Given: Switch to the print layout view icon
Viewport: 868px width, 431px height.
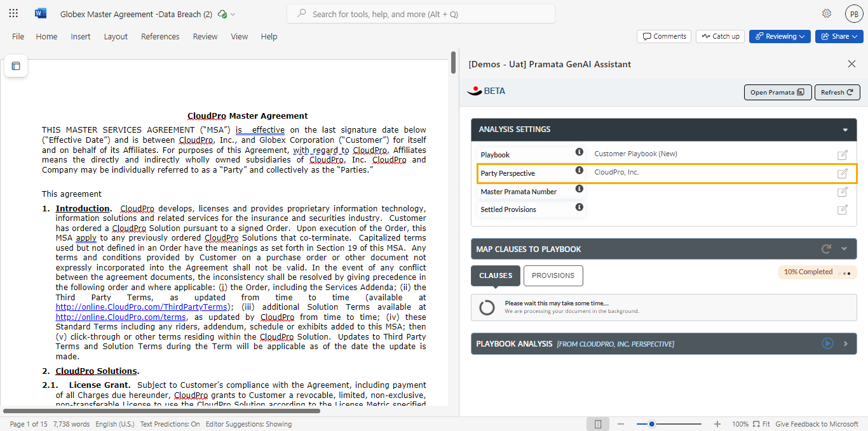Looking at the screenshot, I should point(598,424).
